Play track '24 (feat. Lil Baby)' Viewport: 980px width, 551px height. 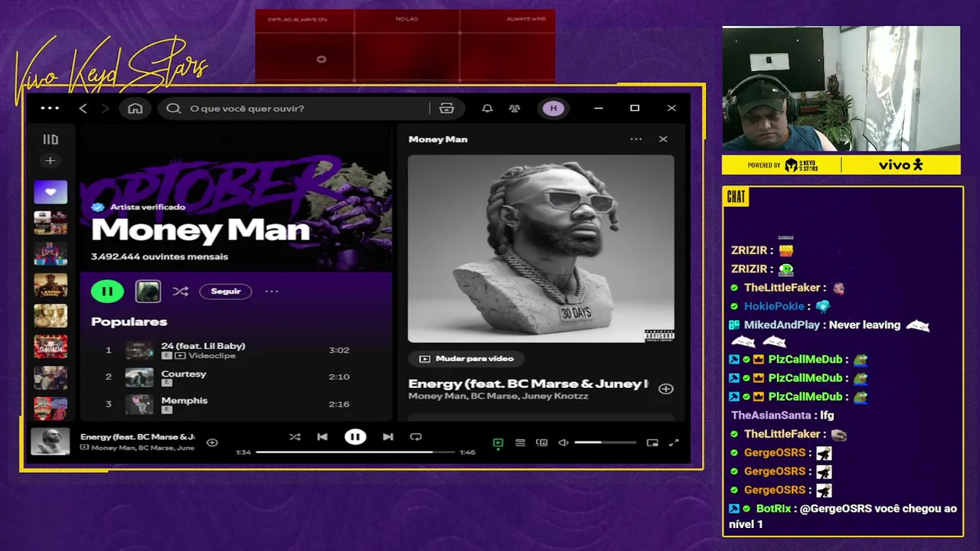point(203,346)
